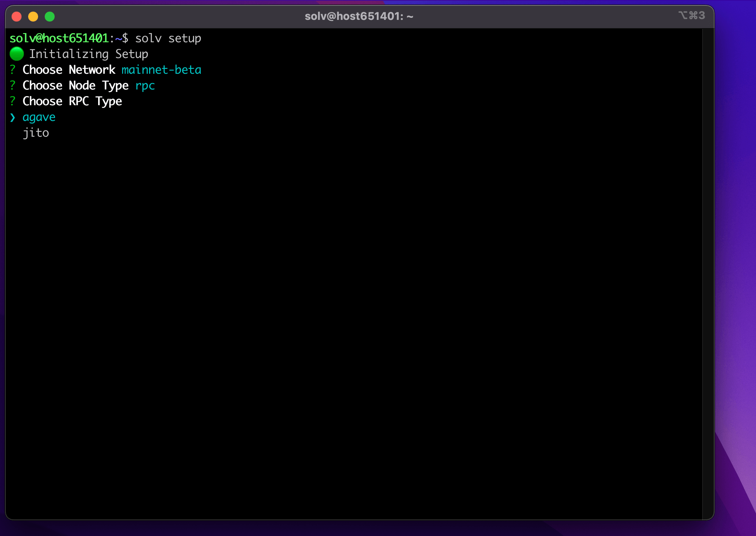Image resolution: width=756 pixels, height=536 pixels.
Task: Click the 'Initializing Setup' line
Action: point(89,54)
